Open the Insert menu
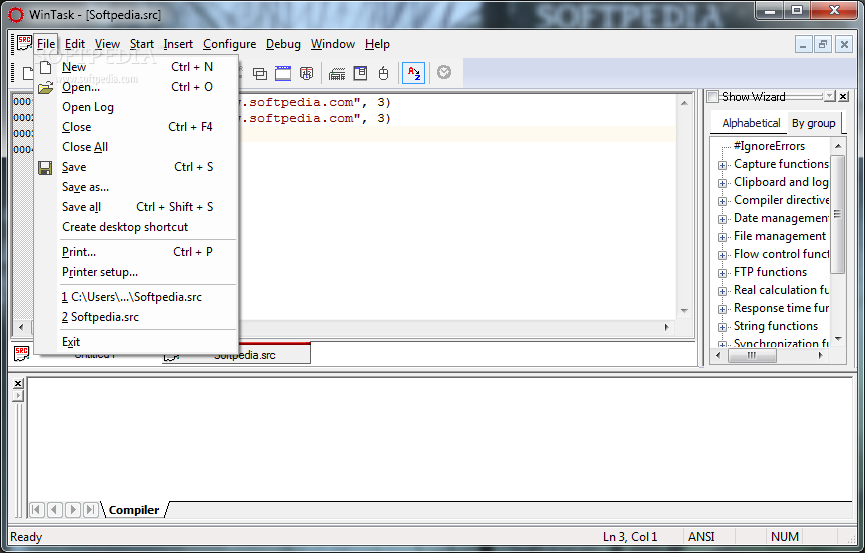Screen dimensions: 865x553 coord(178,44)
